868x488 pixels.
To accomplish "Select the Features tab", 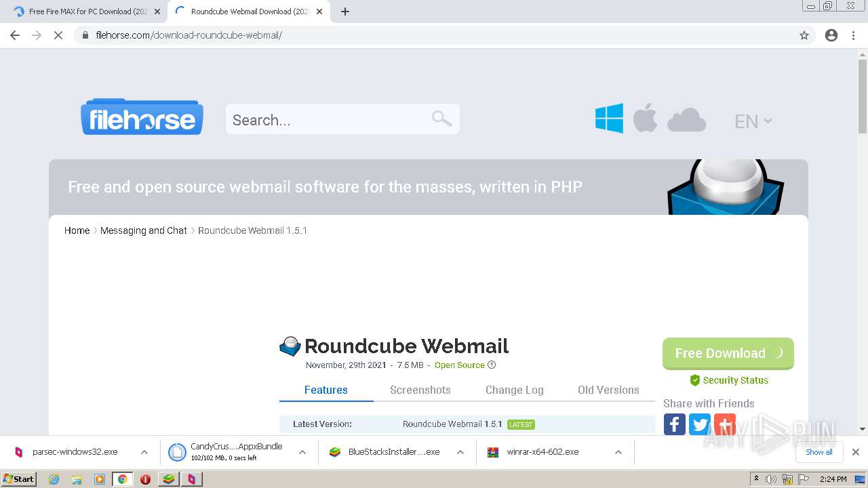I will coord(325,390).
